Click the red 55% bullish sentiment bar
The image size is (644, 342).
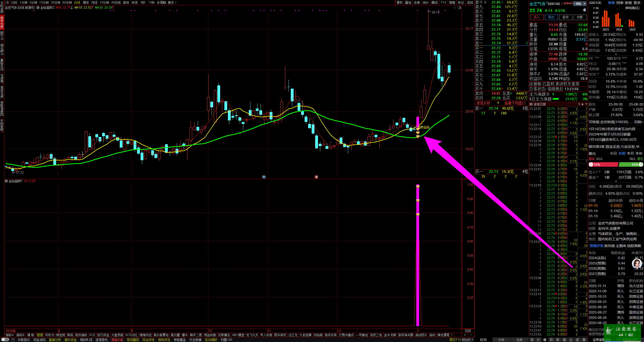coord(603,164)
